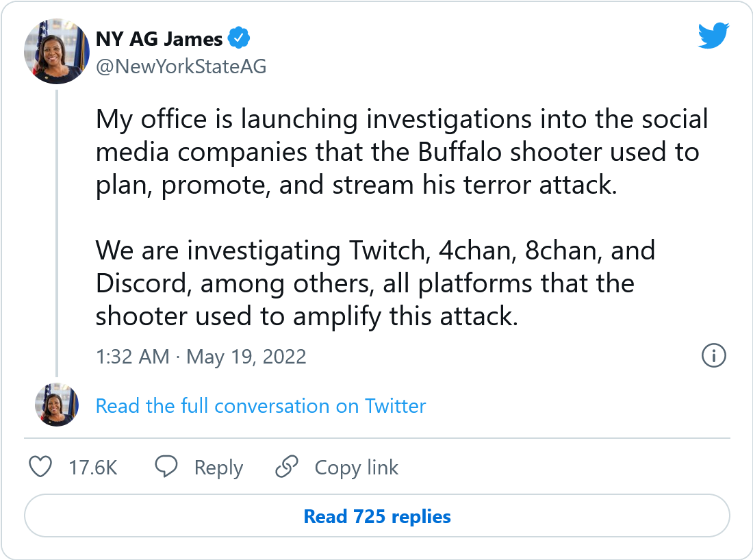Screen dimensions: 753x560
Task: Click the Twitter bird logo
Action: [713, 36]
